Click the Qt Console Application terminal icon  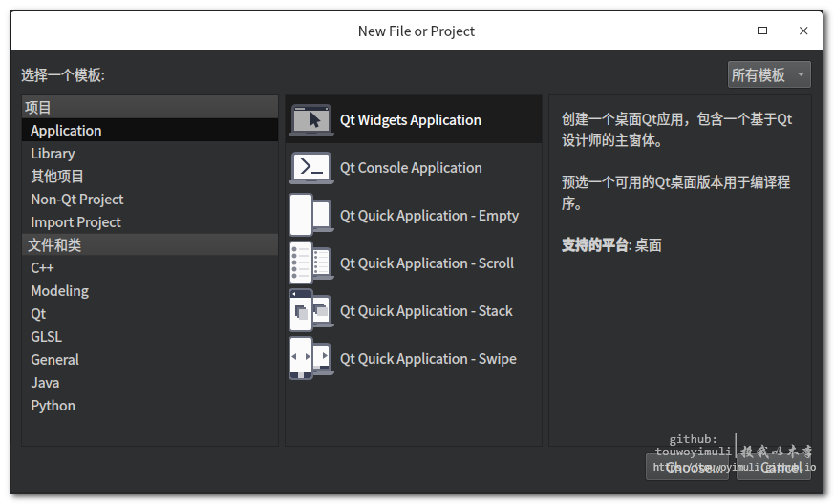pos(311,168)
